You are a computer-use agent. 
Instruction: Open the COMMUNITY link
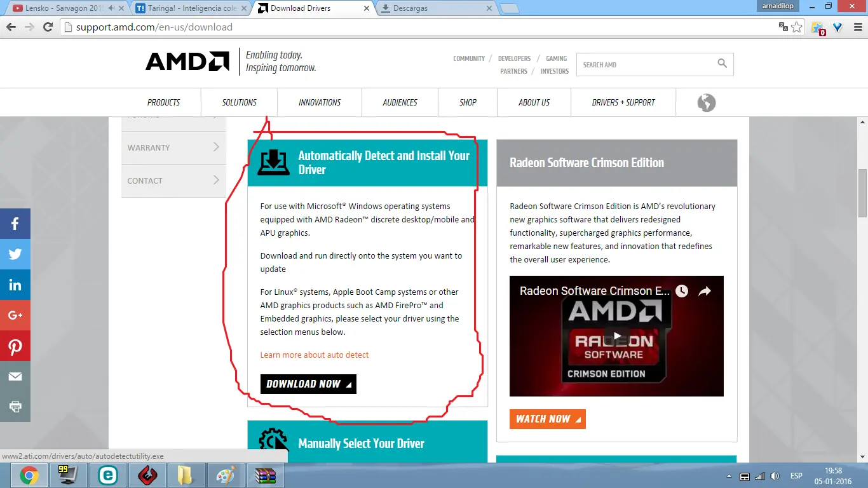tap(469, 58)
